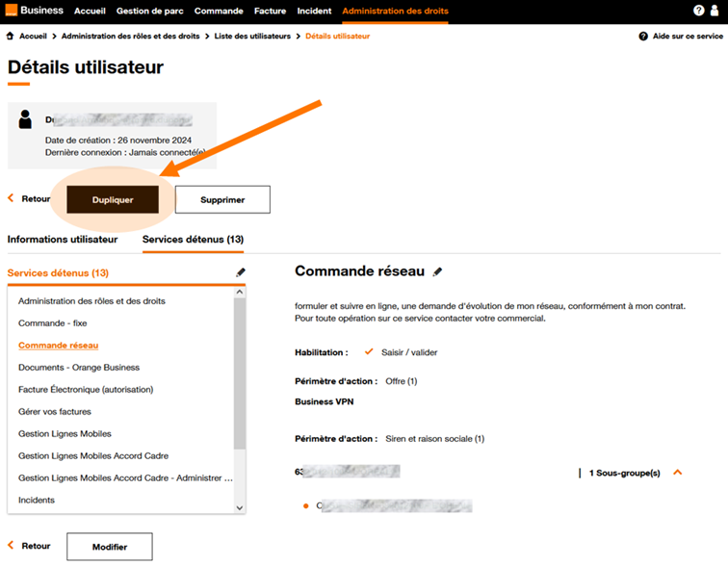
Task: Select Commande - fixe in services list
Action: 52,322
